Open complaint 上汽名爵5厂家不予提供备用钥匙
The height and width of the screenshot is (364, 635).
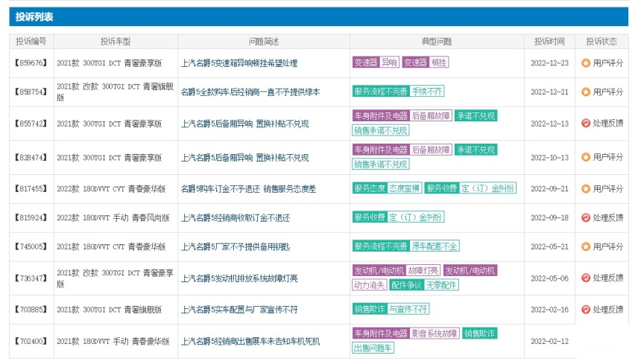click(236, 246)
